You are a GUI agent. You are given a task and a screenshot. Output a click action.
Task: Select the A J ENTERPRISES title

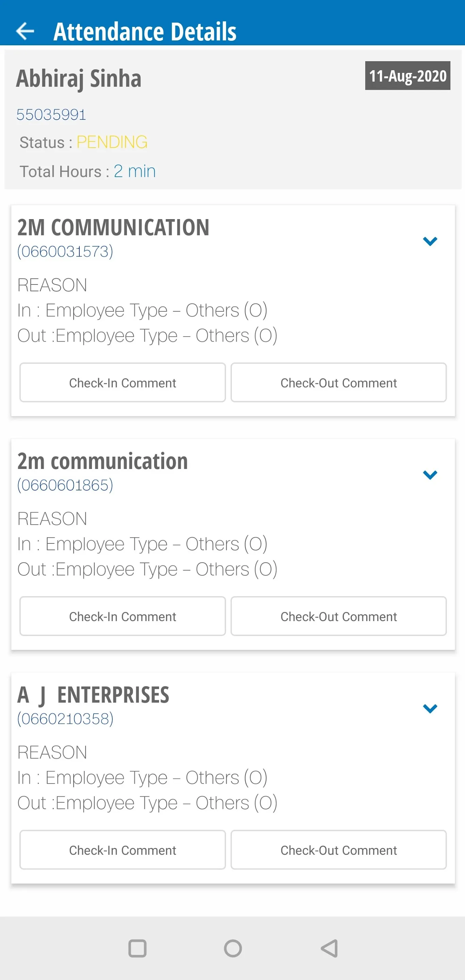(x=93, y=695)
